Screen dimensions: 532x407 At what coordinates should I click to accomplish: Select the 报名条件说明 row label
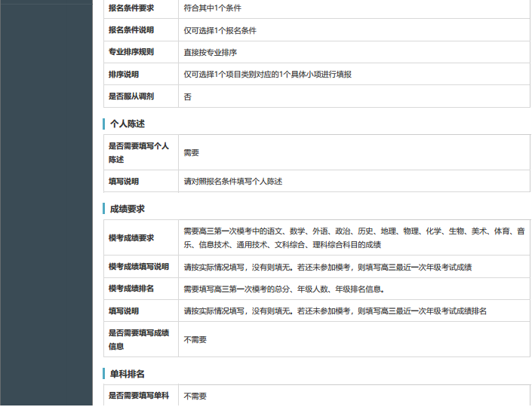(131, 30)
